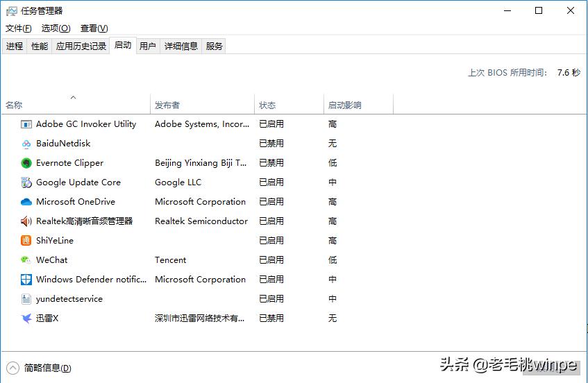The width and height of the screenshot is (588, 383).
Task: Click the 简略信息(D) link
Action: pos(48,368)
